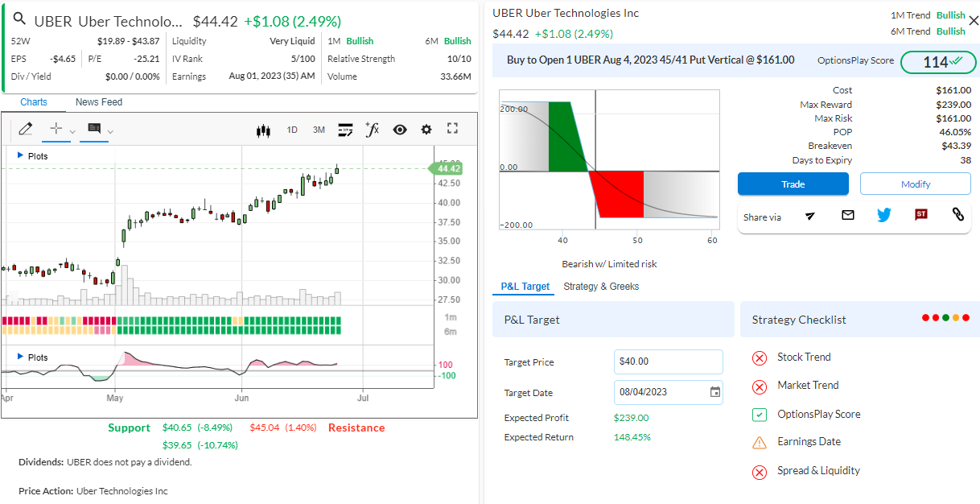Set chart range to 3M
The image size is (980, 504).
point(319,130)
